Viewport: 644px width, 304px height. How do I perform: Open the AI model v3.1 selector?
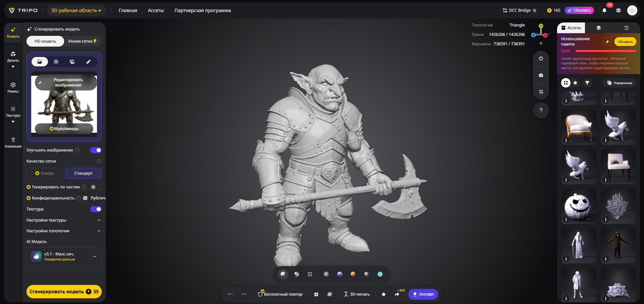pyautogui.click(x=64, y=256)
